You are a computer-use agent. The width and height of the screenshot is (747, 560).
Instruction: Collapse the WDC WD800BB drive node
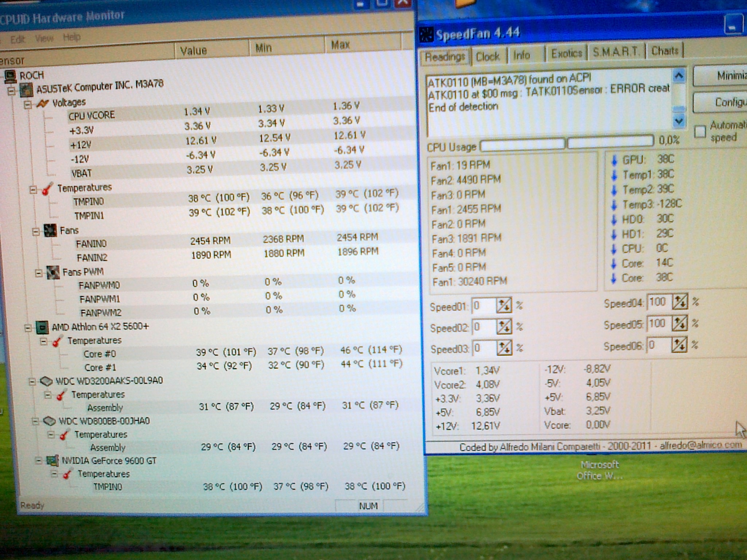(35, 421)
